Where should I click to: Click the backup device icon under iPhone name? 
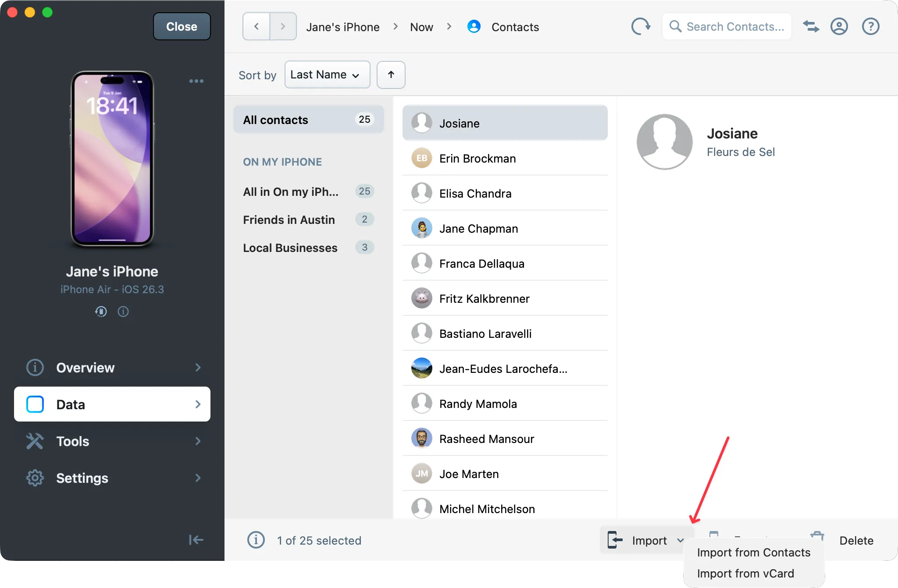click(101, 312)
